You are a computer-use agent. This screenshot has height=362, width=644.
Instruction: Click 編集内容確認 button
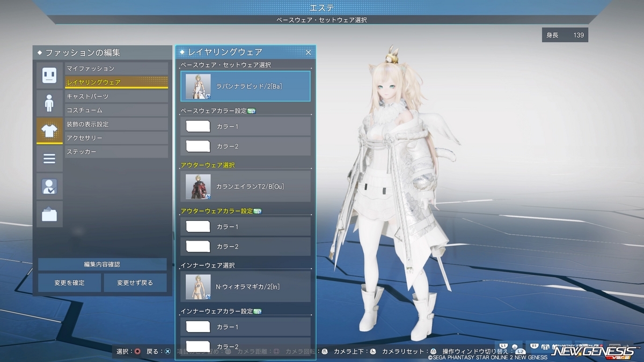click(102, 264)
